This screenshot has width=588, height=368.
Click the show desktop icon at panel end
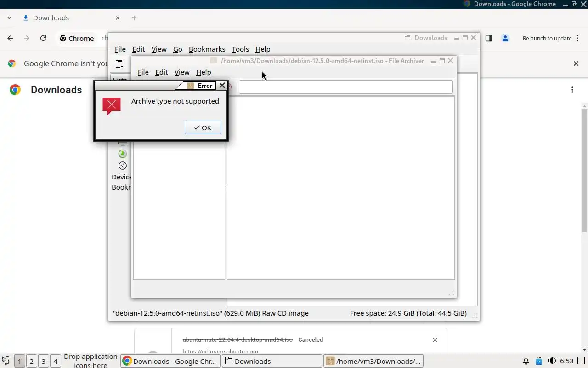(582, 361)
